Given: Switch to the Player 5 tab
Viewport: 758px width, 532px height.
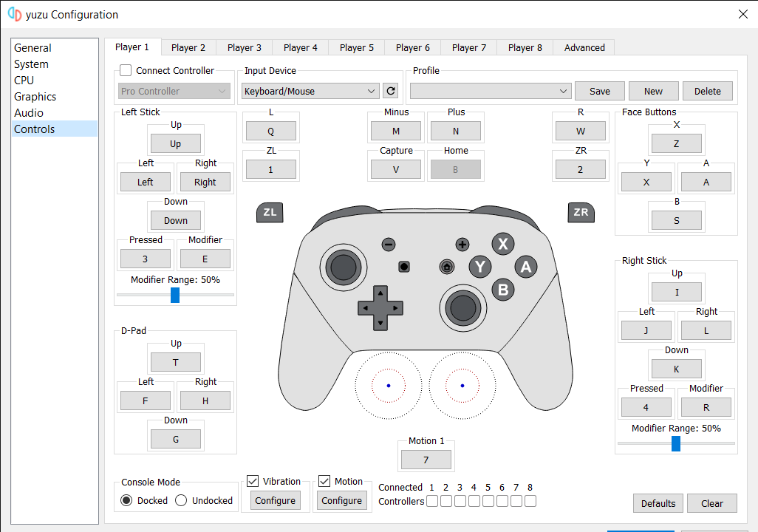Looking at the screenshot, I should [x=357, y=47].
